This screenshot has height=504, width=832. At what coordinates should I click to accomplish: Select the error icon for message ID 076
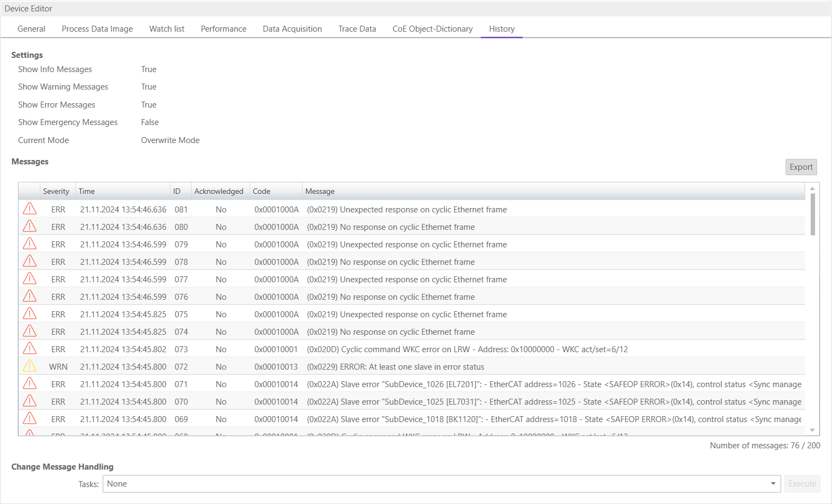tap(29, 297)
